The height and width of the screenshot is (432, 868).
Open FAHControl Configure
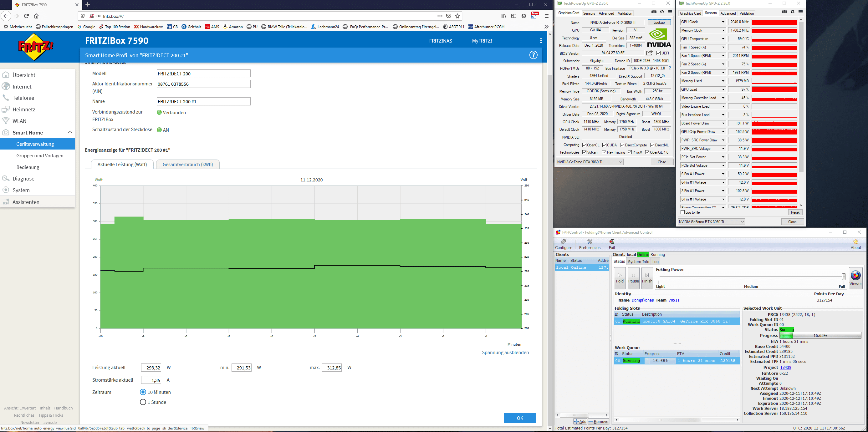[564, 244]
